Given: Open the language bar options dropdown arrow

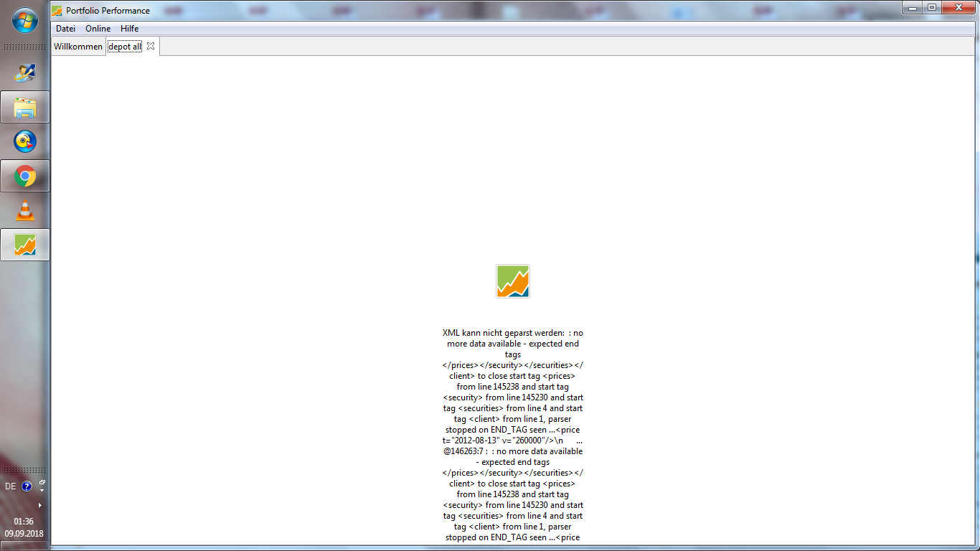Looking at the screenshot, I should (x=42, y=489).
